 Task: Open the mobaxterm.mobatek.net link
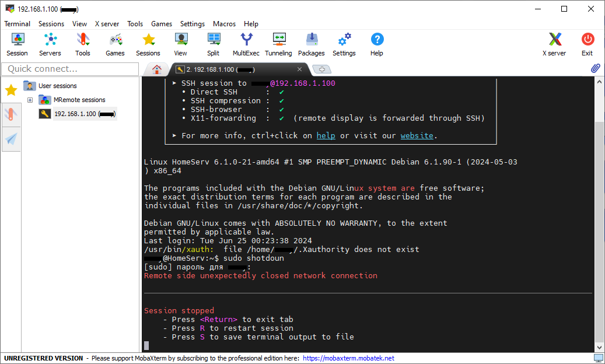tap(348, 358)
